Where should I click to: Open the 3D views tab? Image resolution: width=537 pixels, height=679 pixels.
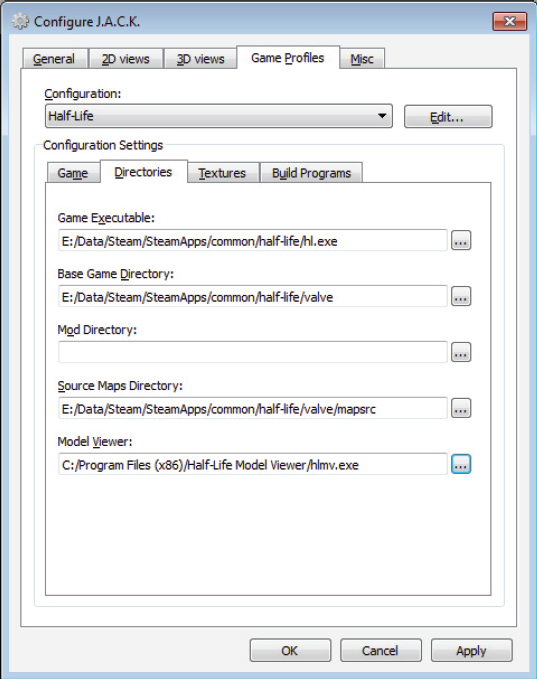tap(201, 59)
